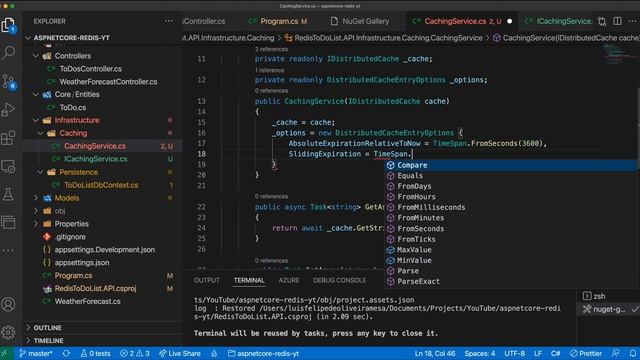Change encoding via UTF-8 status item
This screenshot has height=360, width=640.
(x=515, y=353)
